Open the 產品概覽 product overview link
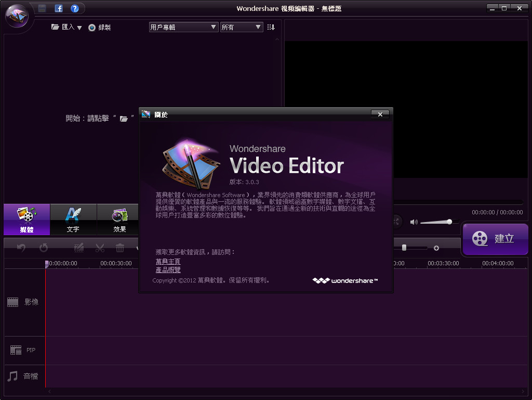Viewport: 532px width, 400px height. [168, 270]
